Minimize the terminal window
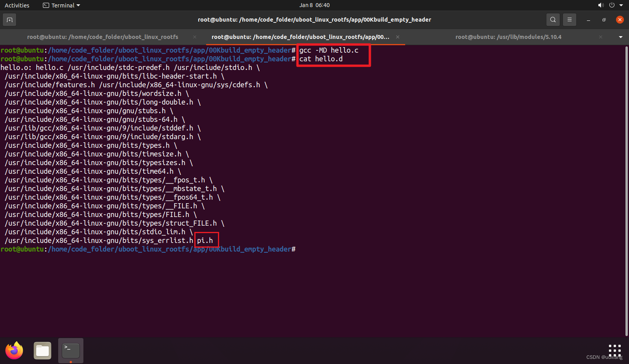The width and height of the screenshot is (629, 364). (588, 20)
